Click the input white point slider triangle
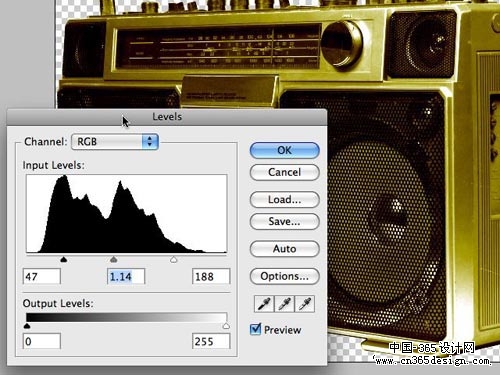Screen dimensions: 500x375 [173, 259]
